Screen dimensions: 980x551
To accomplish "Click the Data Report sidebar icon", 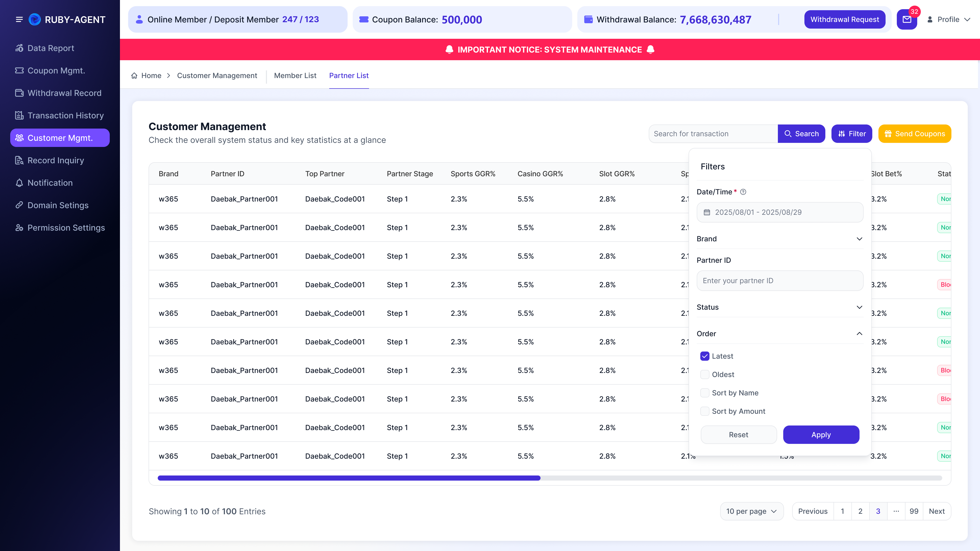I will coord(19,48).
